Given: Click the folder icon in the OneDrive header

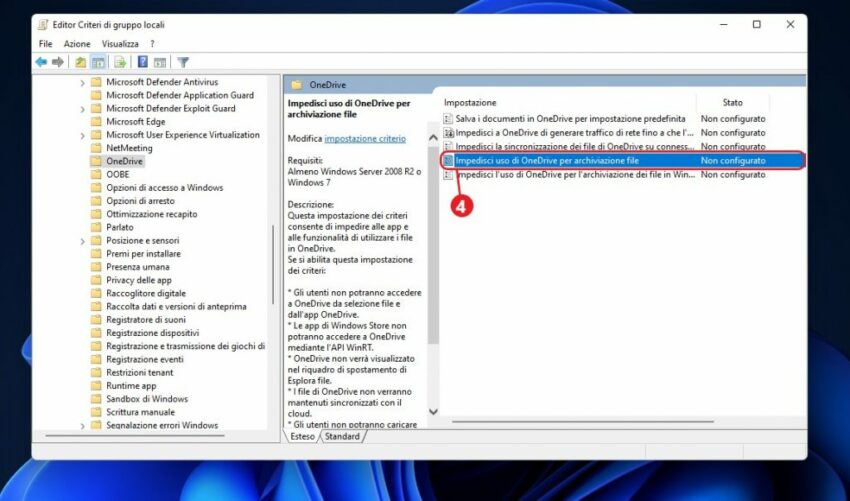Looking at the screenshot, I should click(x=297, y=85).
